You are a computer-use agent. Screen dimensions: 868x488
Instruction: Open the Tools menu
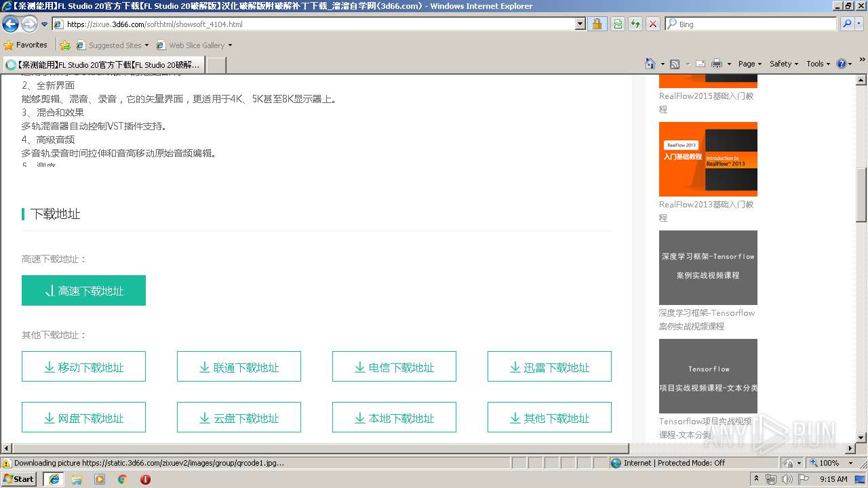818,64
